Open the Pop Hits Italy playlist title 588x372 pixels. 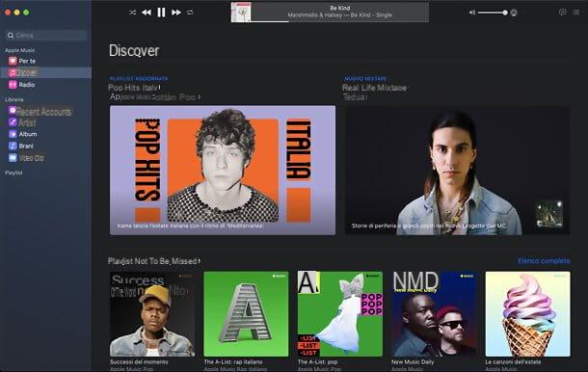[134, 88]
